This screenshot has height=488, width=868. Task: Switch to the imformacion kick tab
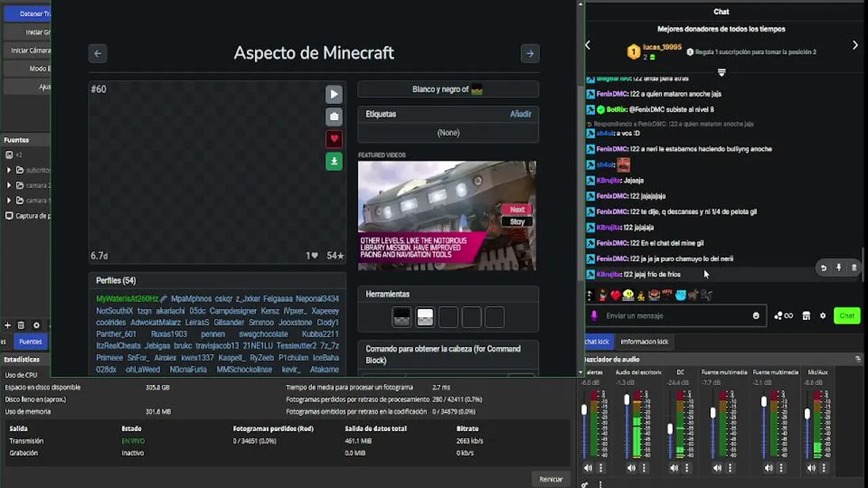[644, 342]
